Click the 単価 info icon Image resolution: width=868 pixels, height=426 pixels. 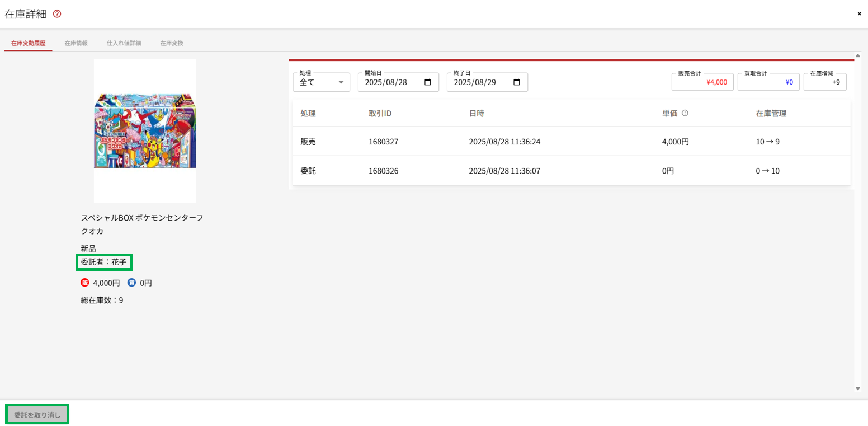(x=685, y=113)
